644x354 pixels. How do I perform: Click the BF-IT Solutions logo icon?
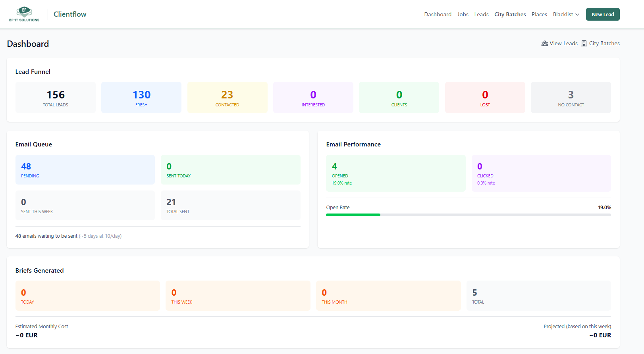coord(24,14)
